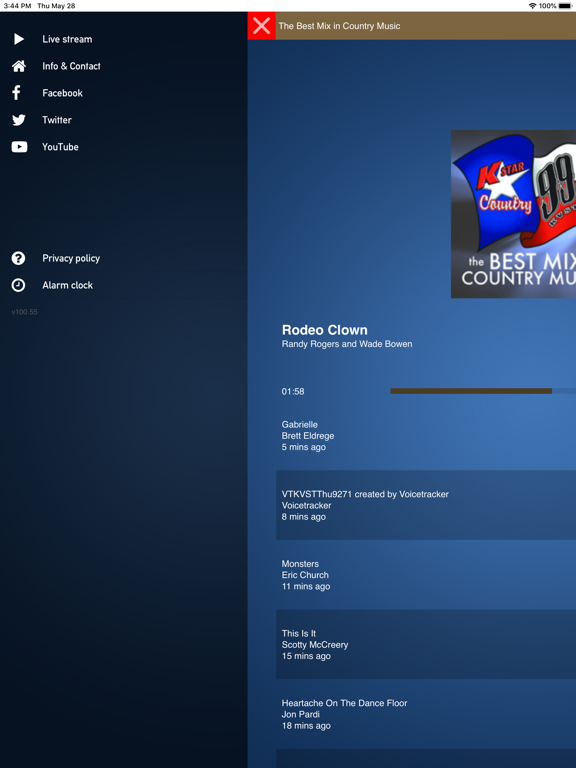Image resolution: width=576 pixels, height=768 pixels.
Task: Click the Facebook logo icon
Action: [x=17, y=93]
